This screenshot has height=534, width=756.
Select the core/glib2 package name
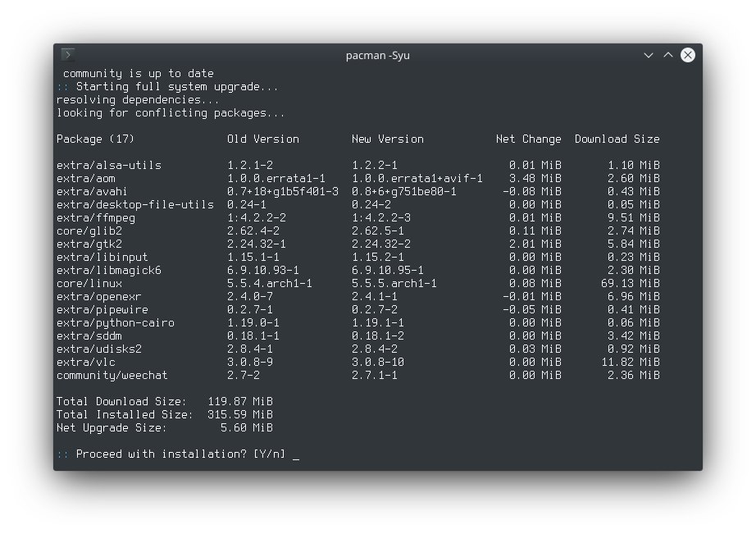click(89, 231)
